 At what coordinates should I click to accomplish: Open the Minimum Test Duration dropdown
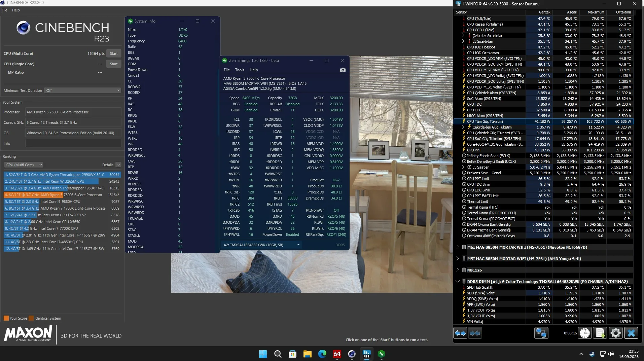point(82,91)
